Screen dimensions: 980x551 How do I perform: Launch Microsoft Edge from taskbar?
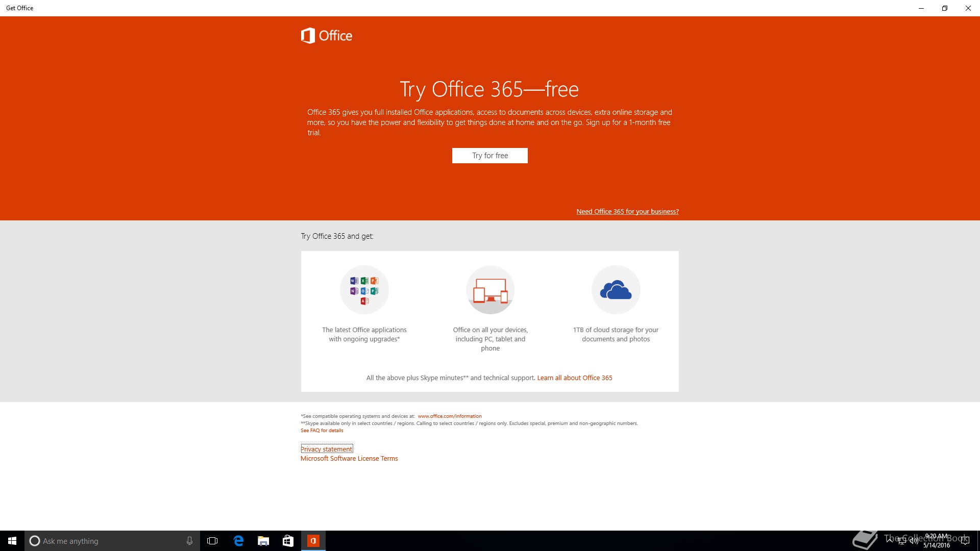(238, 541)
